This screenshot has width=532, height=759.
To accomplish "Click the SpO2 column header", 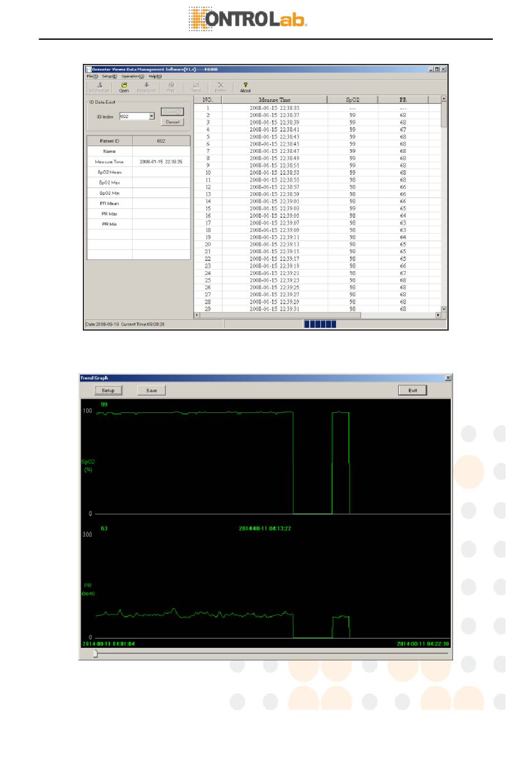I will click(352, 100).
